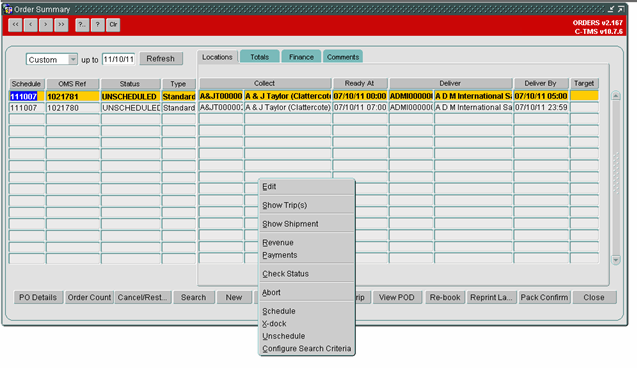Select Configure Search Criteria menu entry
This screenshot has height=368, width=637.
click(307, 349)
